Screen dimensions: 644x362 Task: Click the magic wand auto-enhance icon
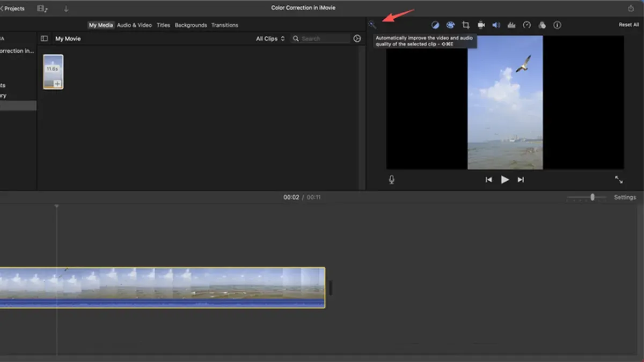click(372, 24)
